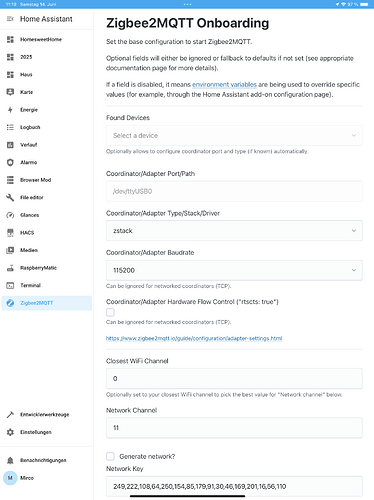Open File editor wrench icon
Image resolution: width=374 pixels, height=500 pixels.
[10, 197]
